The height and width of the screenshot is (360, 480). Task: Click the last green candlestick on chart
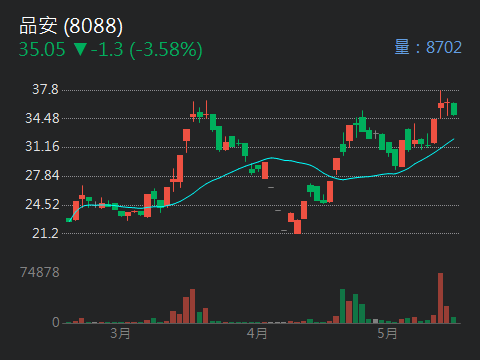(x=454, y=109)
